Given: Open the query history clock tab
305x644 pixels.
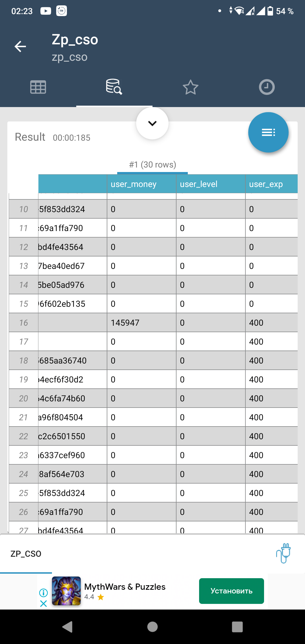Looking at the screenshot, I should (267, 87).
